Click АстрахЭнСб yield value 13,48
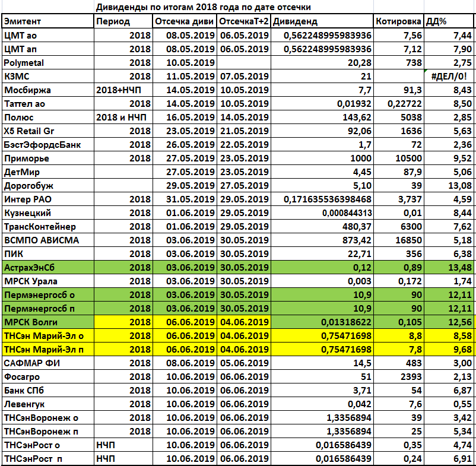 pos(449,268)
